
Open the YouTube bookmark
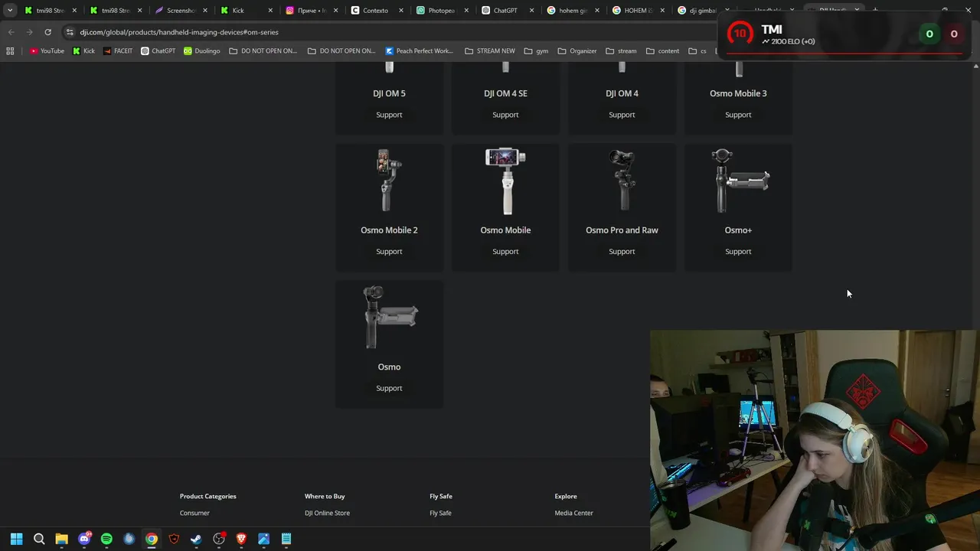tap(47, 51)
